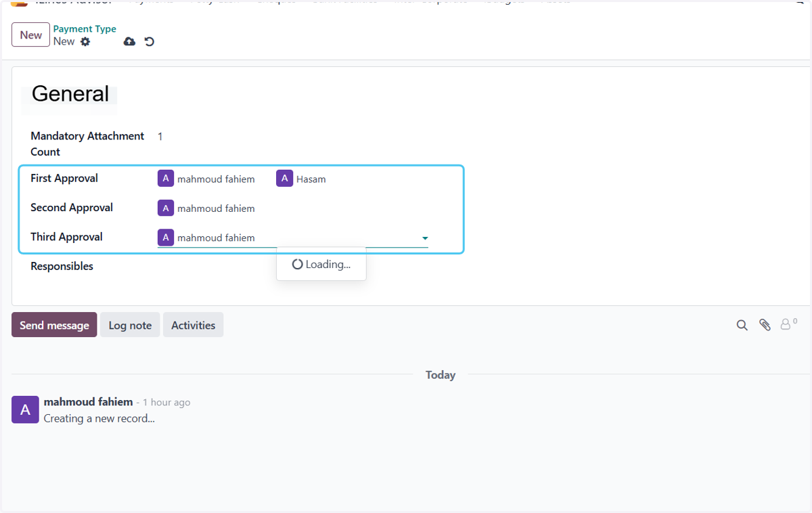Open the gear actions menu beside New
Image resolution: width=812 pixels, height=513 pixels.
[85, 42]
